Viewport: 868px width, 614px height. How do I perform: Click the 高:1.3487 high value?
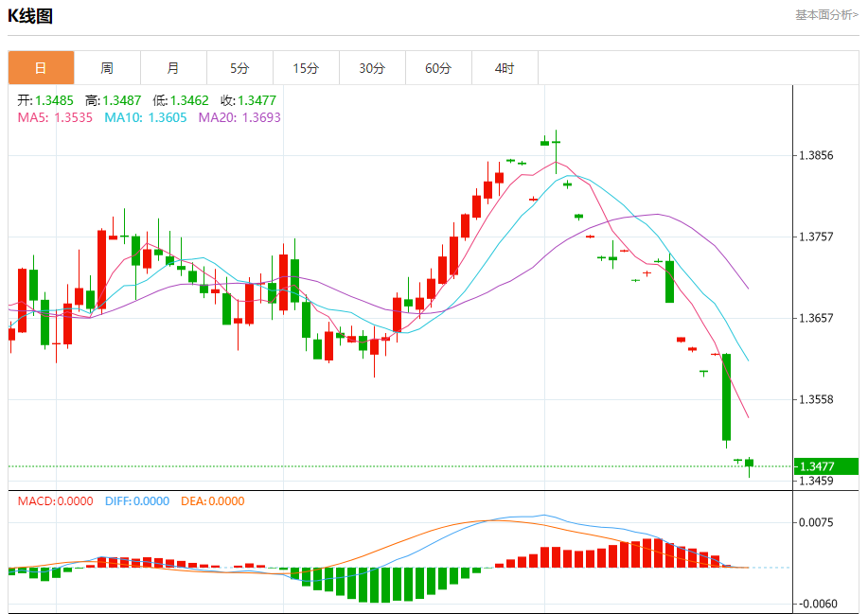coord(113,100)
